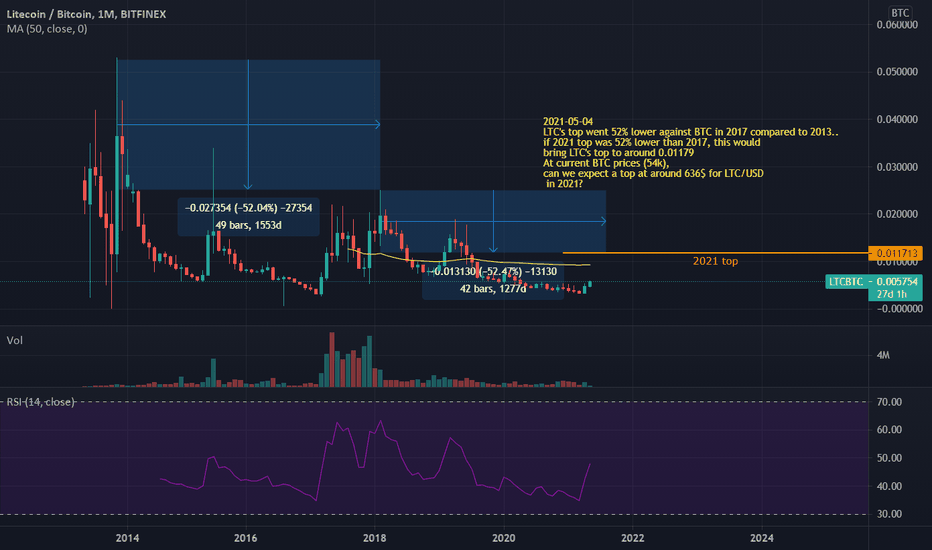Click the 0.020000 price axis label
This screenshot has width=932, height=550.
click(x=897, y=214)
